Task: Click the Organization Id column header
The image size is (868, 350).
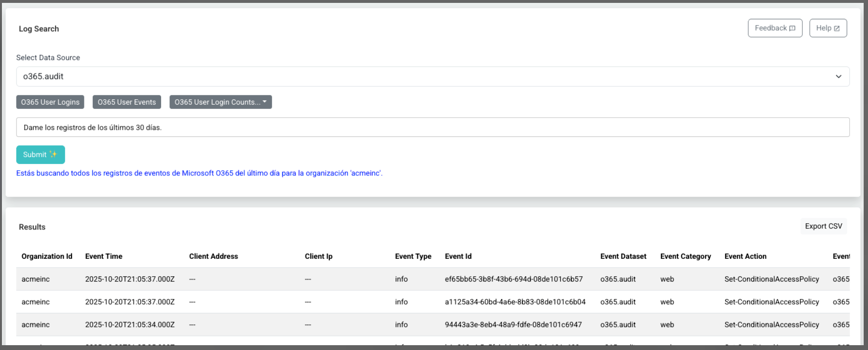Action: 47,256
